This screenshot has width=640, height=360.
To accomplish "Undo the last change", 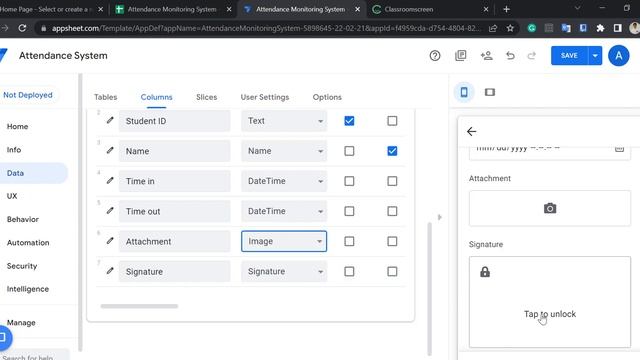I will [x=510, y=56].
